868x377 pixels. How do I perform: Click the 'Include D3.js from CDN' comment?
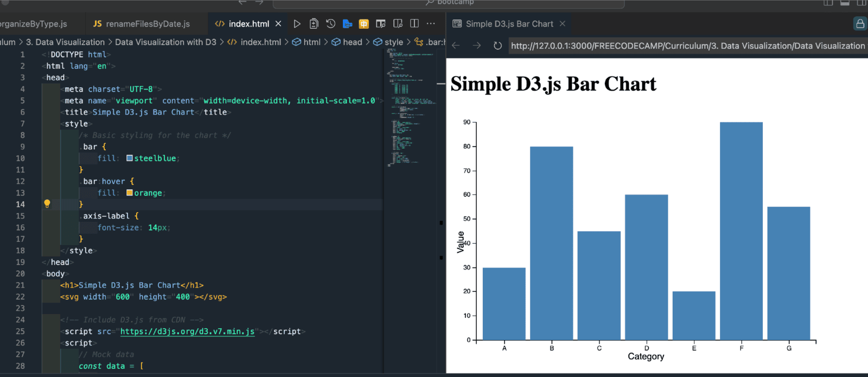point(132,320)
